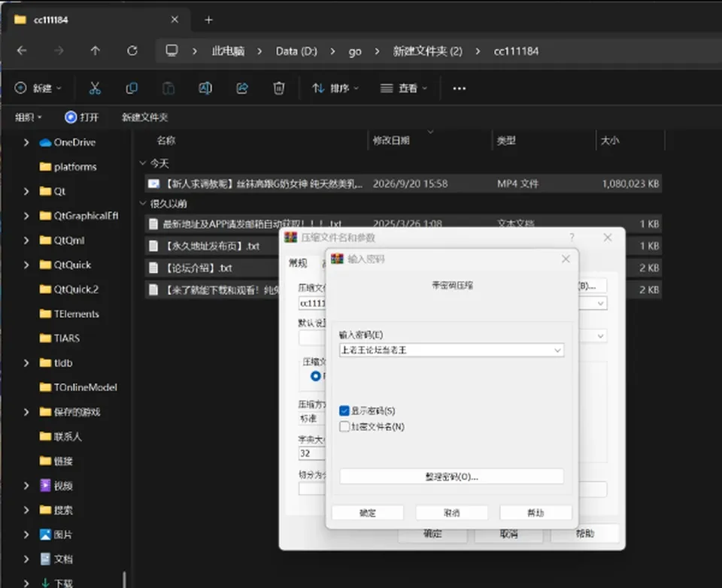Open the platforms folder in sidebar
Screen dimensions: 722x588
pos(68,167)
